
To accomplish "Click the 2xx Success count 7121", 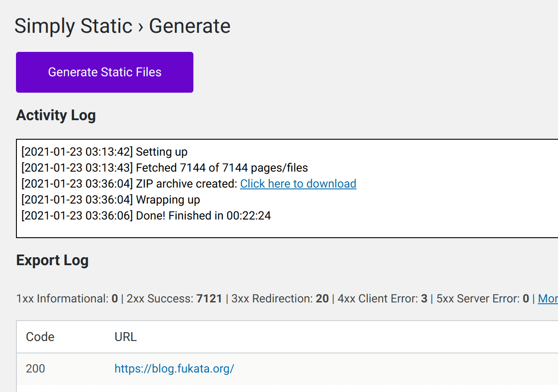I will coord(209,299).
